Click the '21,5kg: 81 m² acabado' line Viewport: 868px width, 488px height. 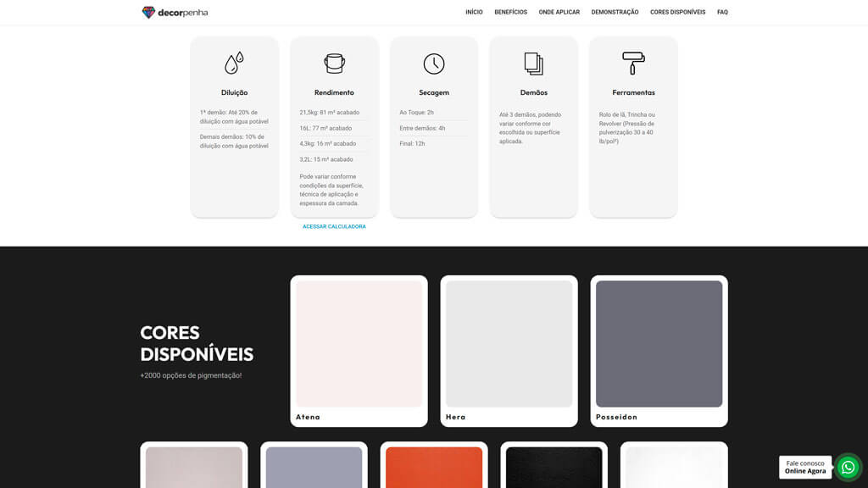tap(330, 113)
